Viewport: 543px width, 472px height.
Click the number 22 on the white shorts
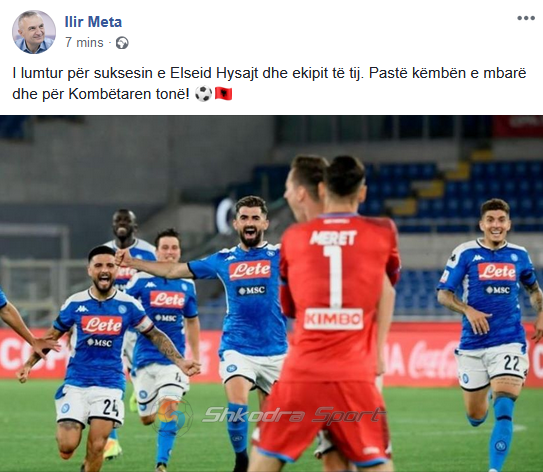click(x=511, y=363)
